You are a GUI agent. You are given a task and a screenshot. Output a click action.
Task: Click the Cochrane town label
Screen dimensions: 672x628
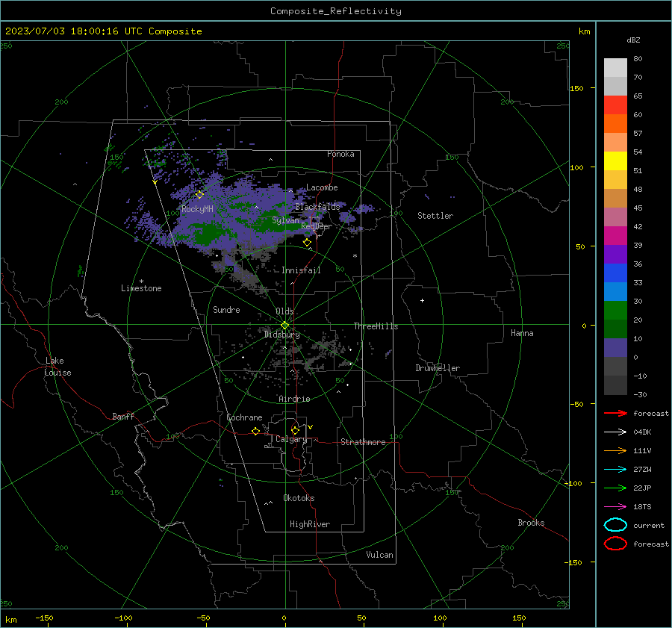coord(244,417)
